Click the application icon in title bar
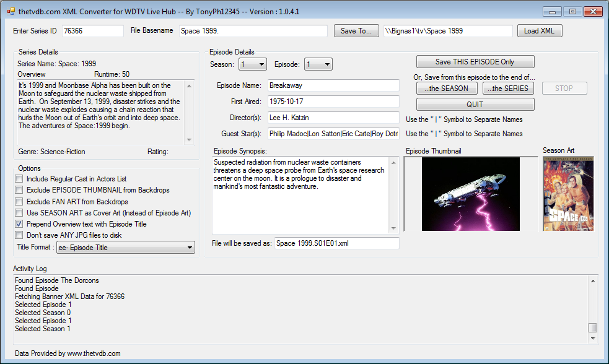Screen dimensions: 609x364 tap(11, 12)
